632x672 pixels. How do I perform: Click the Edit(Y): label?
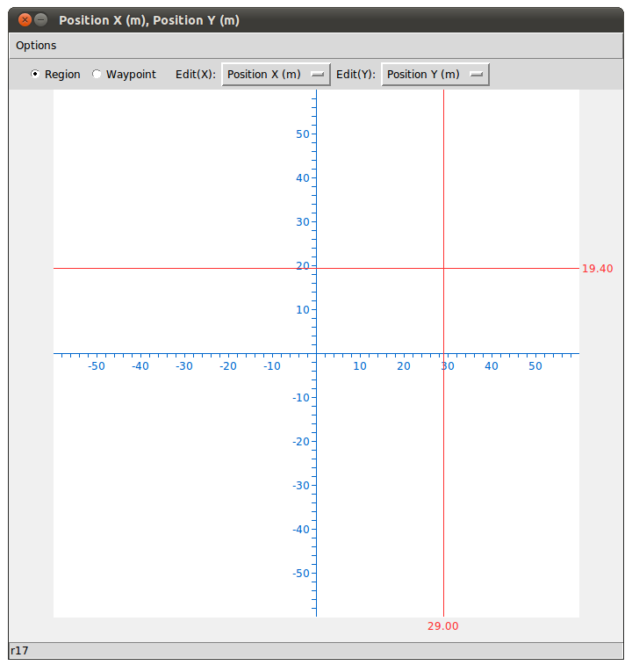355,75
